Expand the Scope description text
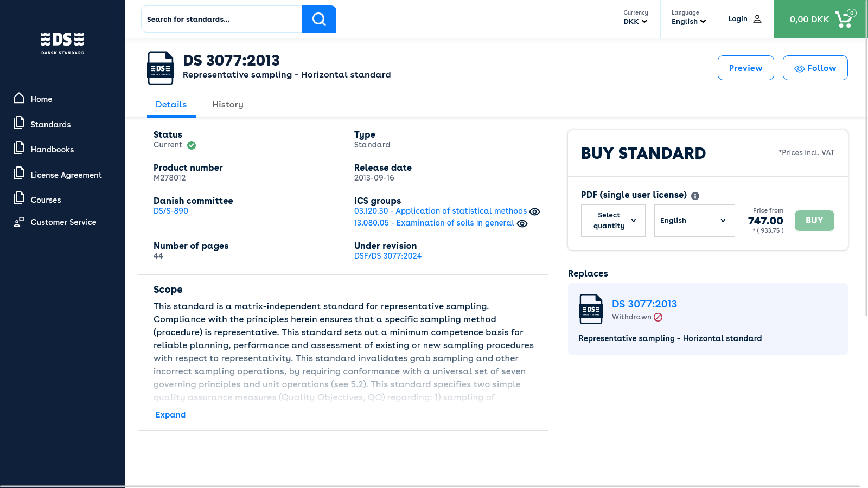 coord(170,415)
